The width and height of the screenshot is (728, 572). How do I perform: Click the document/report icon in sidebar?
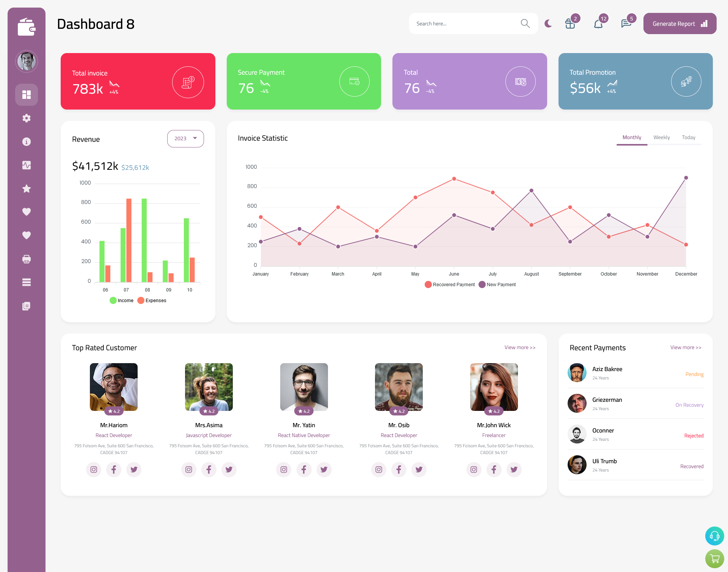pos(26,306)
